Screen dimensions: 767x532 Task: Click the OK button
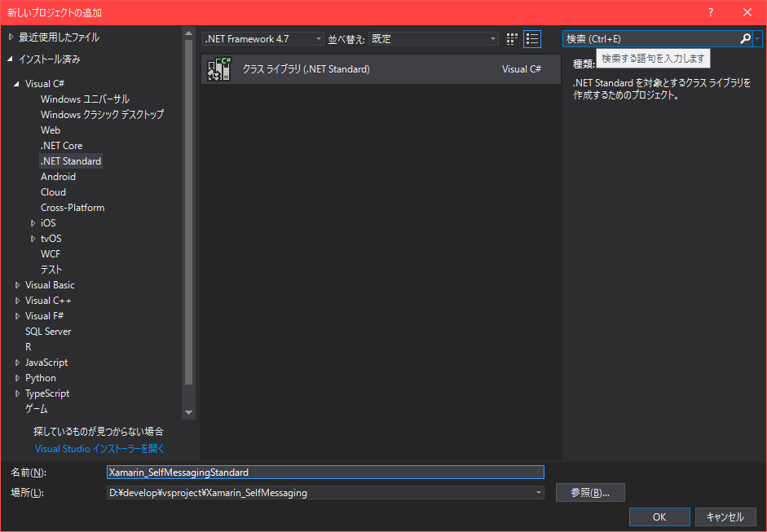[659, 517]
